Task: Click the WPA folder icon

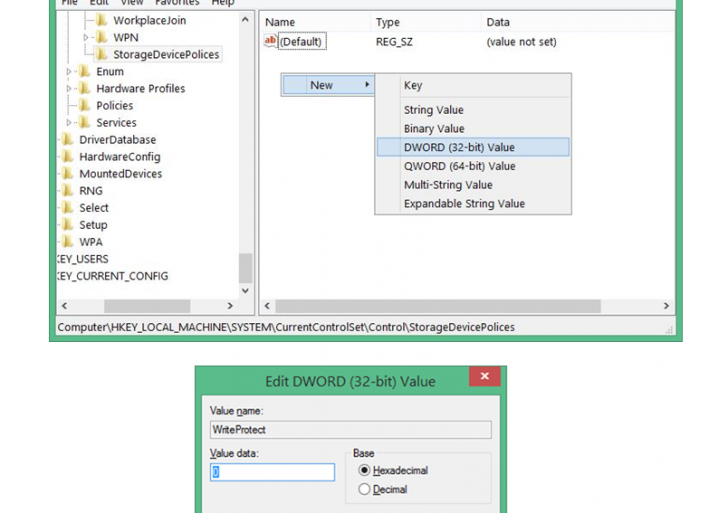Action: pyautogui.click(x=68, y=242)
